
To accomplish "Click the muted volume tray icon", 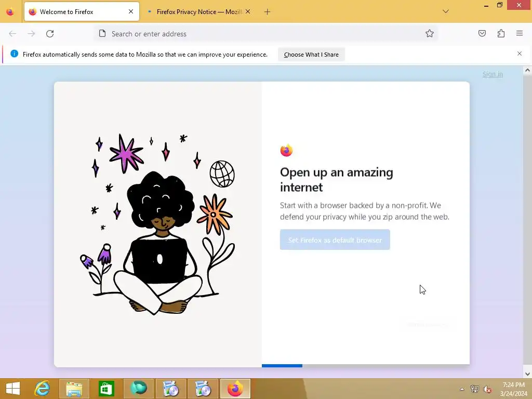I will click(487, 389).
